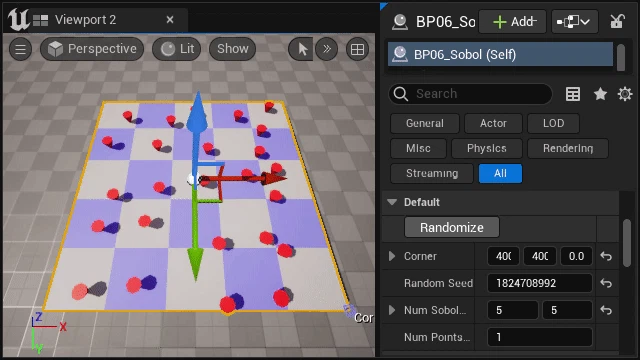The height and width of the screenshot is (360, 640).
Task: Click the BP06_So actor icon in header
Action: (x=400, y=22)
